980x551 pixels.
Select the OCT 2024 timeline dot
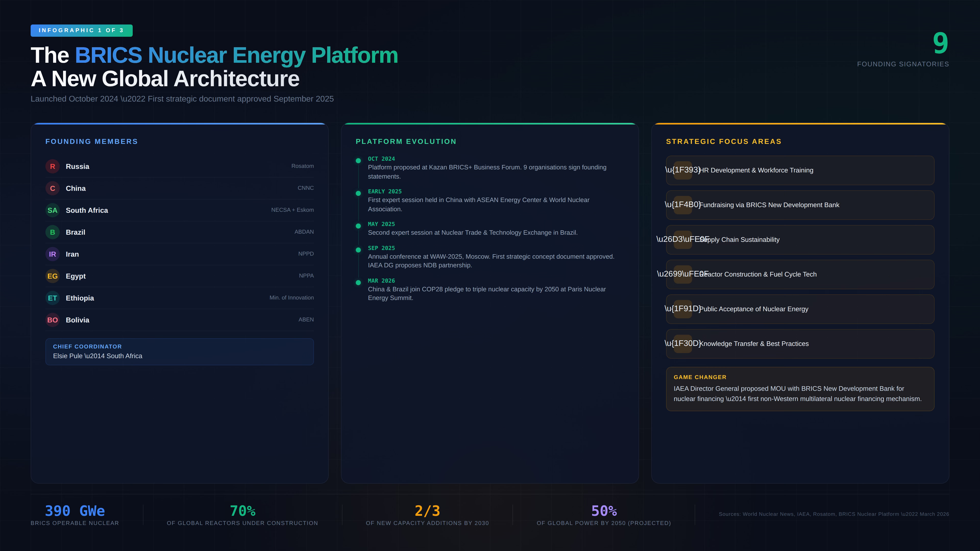[358, 161]
